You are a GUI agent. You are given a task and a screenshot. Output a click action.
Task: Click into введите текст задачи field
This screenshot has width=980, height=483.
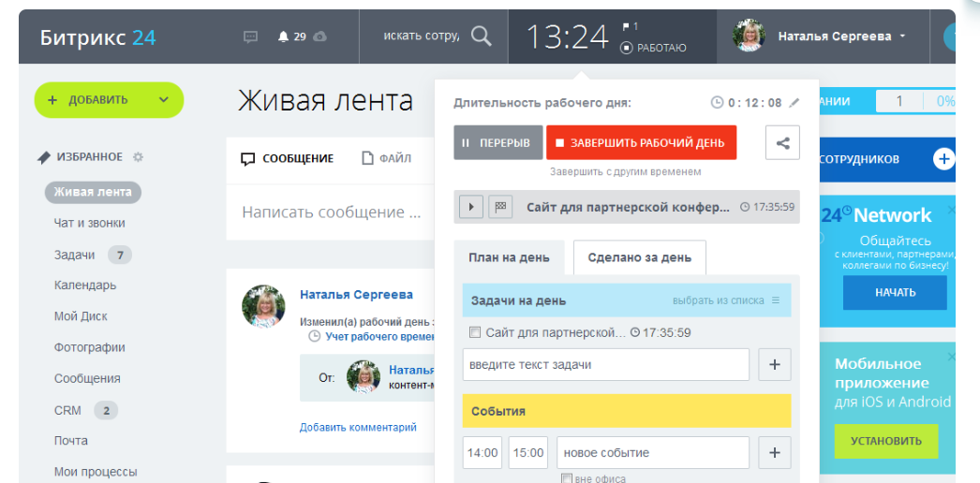pyautogui.click(x=605, y=364)
